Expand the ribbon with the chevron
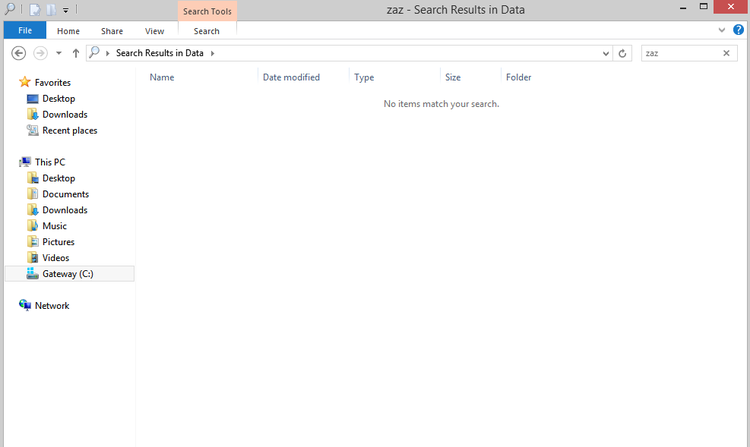The height and width of the screenshot is (447, 750). click(721, 30)
